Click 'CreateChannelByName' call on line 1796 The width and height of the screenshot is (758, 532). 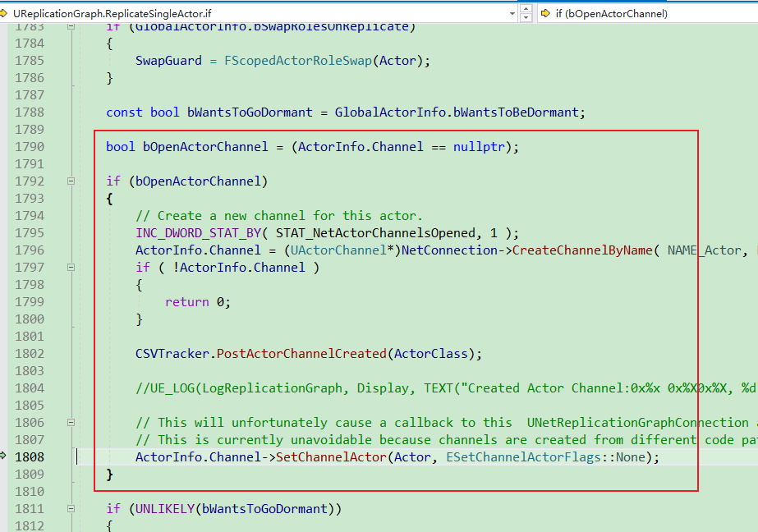(582, 250)
